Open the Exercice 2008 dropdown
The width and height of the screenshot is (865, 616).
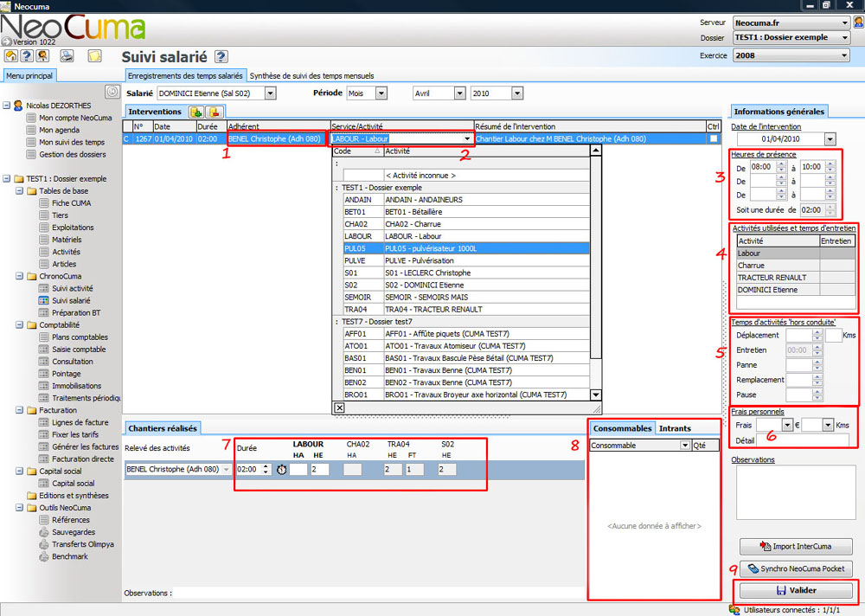point(844,55)
